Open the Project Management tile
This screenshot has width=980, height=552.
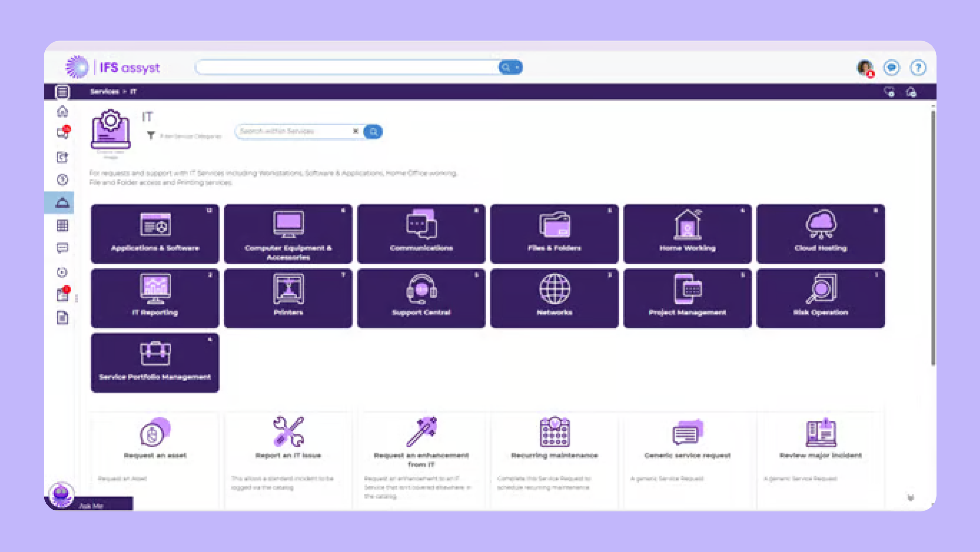coord(687,298)
